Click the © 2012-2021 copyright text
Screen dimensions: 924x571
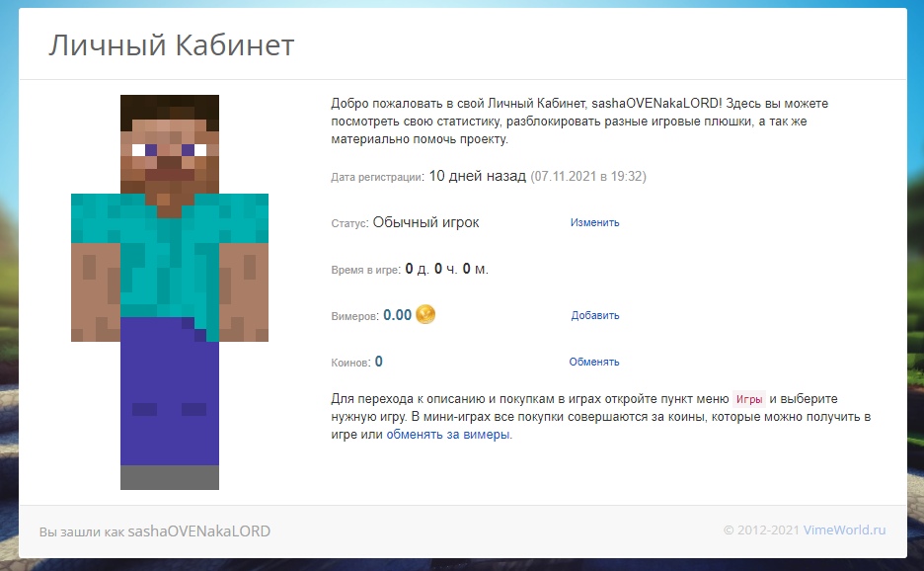click(x=761, y=530)
